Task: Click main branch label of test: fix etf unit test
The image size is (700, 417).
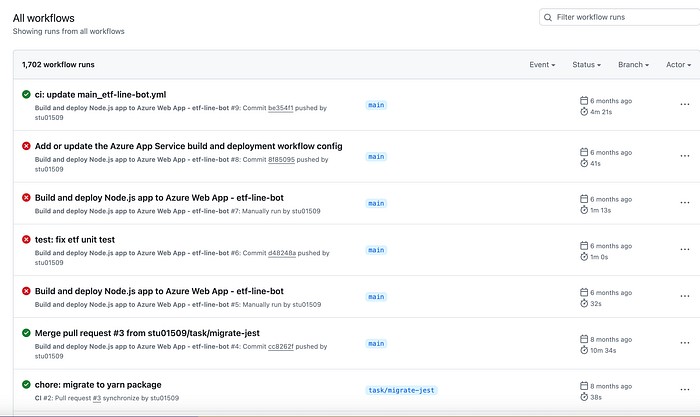Action: pyautogui.click(x=376, y=250)
